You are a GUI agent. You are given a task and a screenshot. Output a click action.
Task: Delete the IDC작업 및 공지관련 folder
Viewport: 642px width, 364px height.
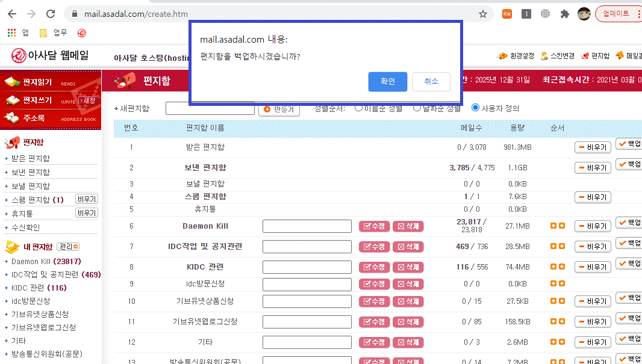408,247
